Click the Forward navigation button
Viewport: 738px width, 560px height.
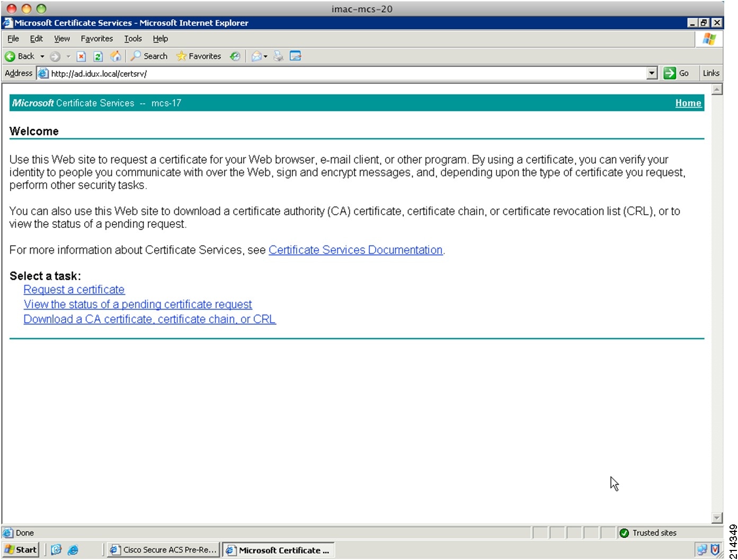click(55, 56)
